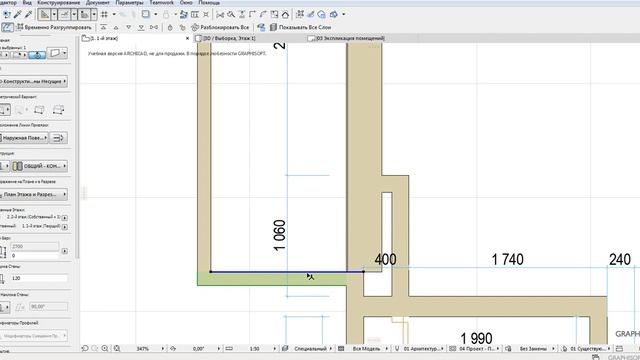Click the unlock element icon

[x=182, y=27]
